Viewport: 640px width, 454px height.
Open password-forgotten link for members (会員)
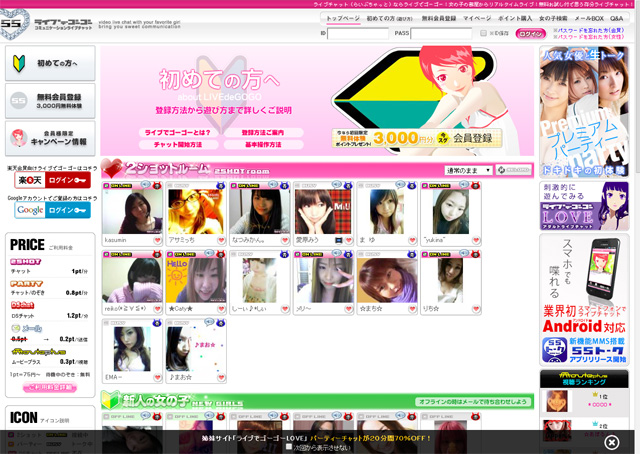(x=591, y=31)
